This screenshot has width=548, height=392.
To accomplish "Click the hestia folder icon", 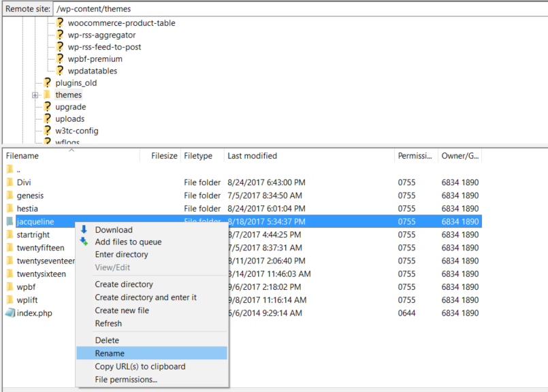I will 10,208.
